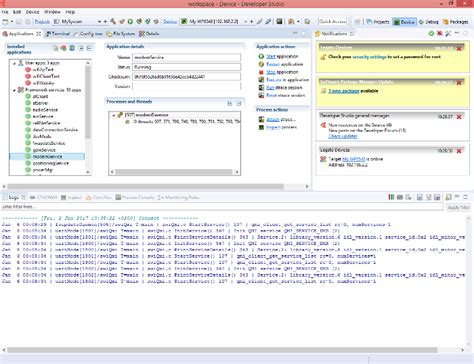This screenshot has height=364, width=474.
Task: Open the Debug perspective
Action: click(x=429, y=22)
